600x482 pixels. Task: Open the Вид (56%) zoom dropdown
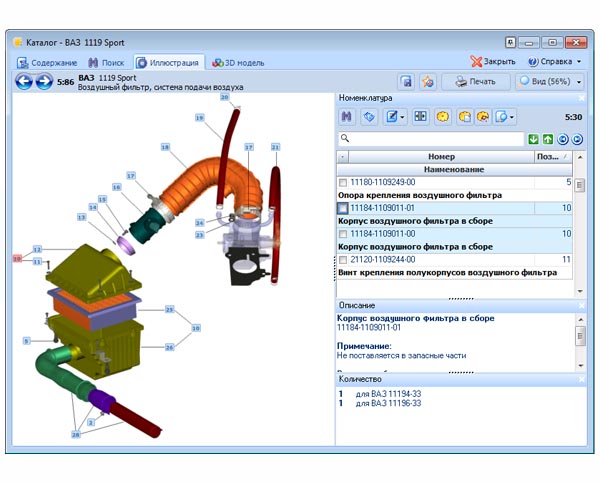click(x=579, y=81)
